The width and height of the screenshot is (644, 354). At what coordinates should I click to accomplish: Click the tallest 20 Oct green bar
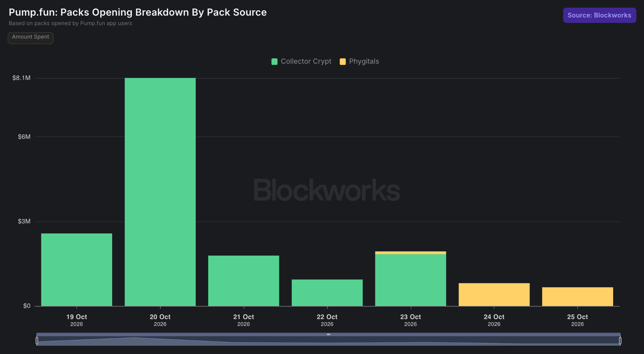point(160,192)
